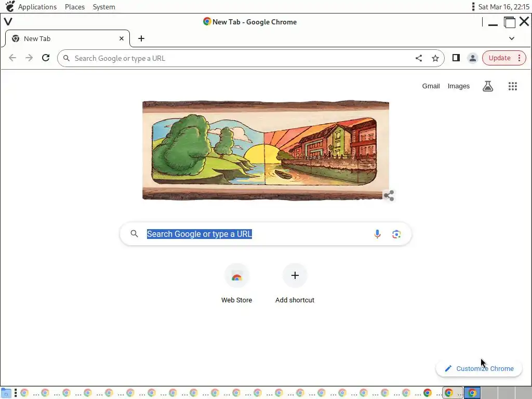Open the tab search chevron
This screenshot has height=399, width=532.
tap(512, 38)
